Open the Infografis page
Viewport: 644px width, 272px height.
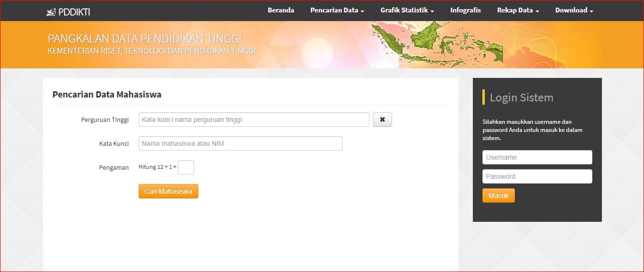(466, 10)
